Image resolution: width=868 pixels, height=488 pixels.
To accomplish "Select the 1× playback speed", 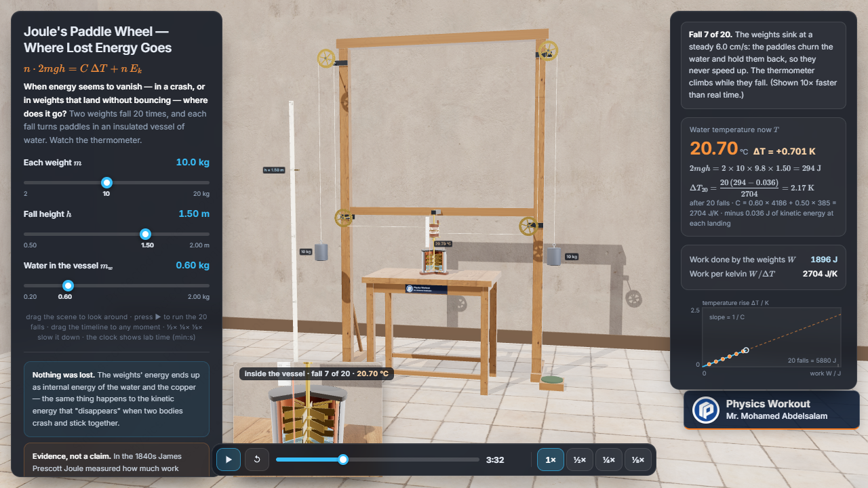I will (x=551, y=460).
